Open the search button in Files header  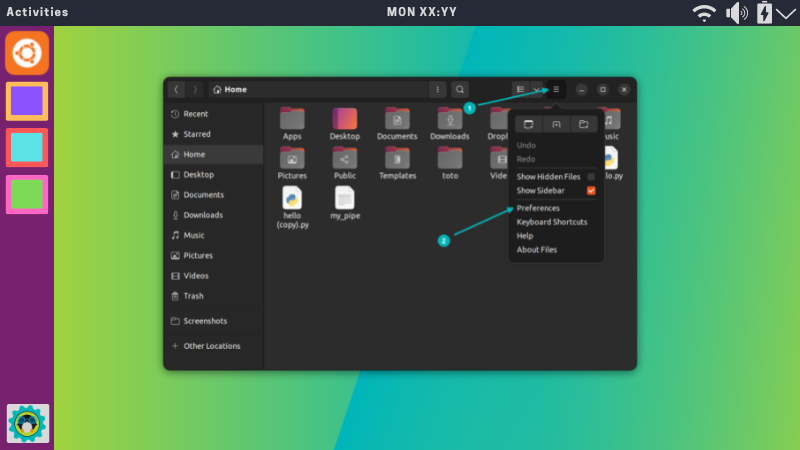click(x=460, y=89)
